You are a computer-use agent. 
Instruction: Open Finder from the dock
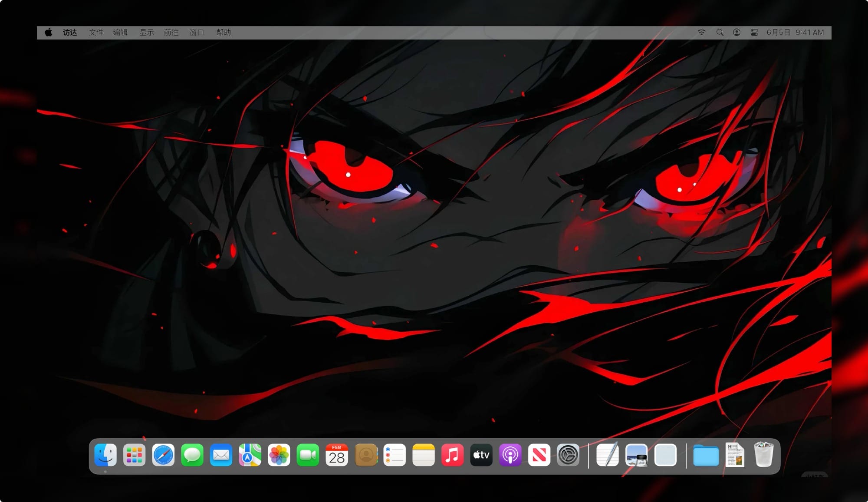105,455
